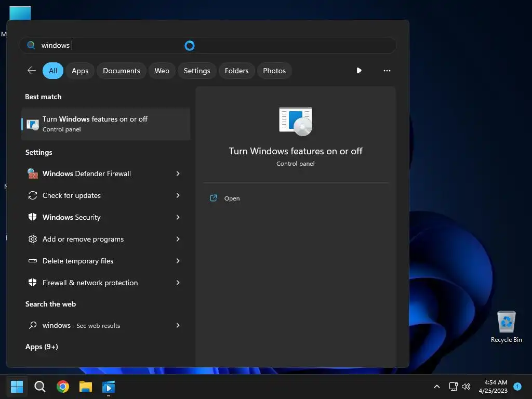
Task: Select Delete temporary files result
Action: 105,261
